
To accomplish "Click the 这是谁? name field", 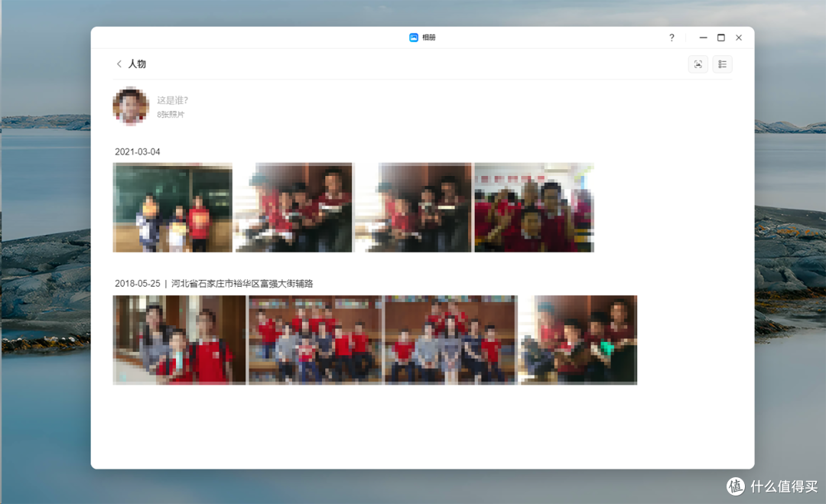I will click(172, 100).
